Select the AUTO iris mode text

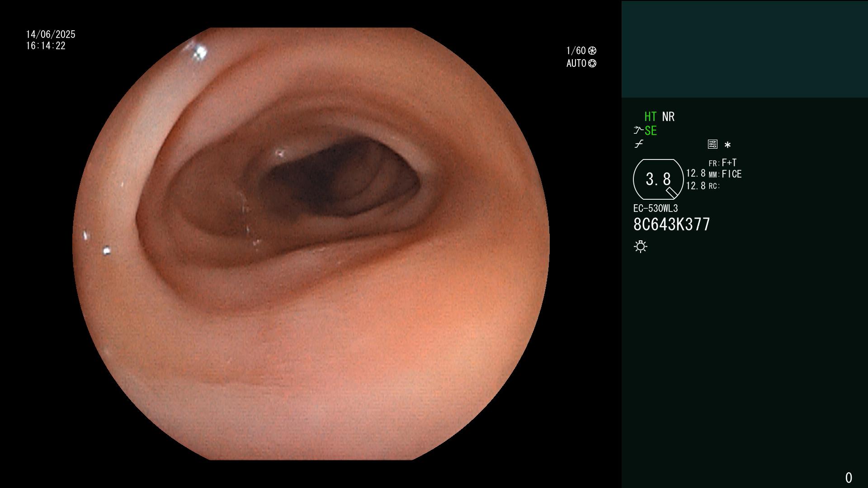(x=576, y=63)
